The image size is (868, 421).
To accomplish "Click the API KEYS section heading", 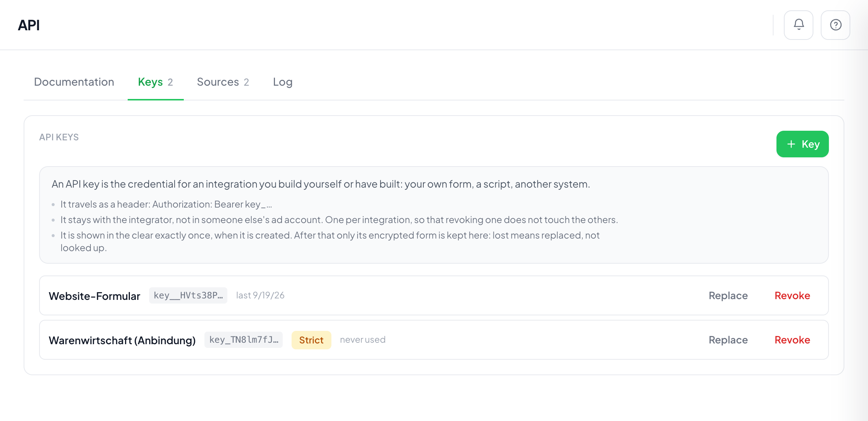I will click(59, 137).
